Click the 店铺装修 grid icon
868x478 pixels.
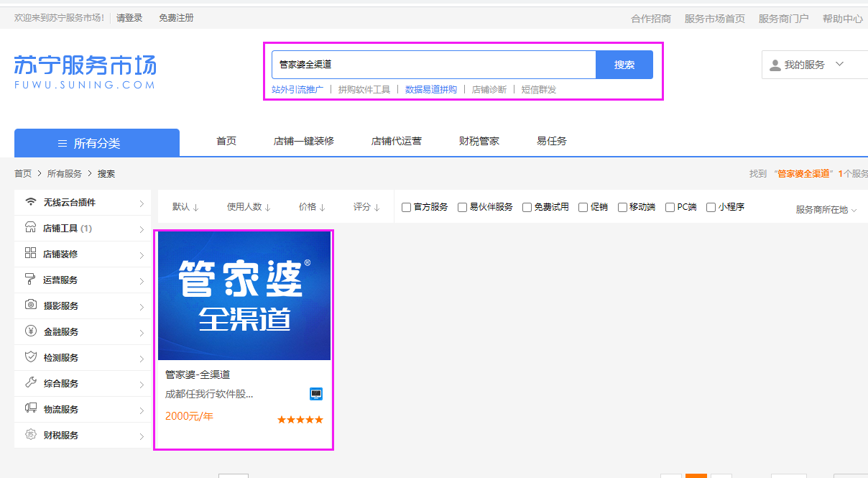[x=30, y=253]
